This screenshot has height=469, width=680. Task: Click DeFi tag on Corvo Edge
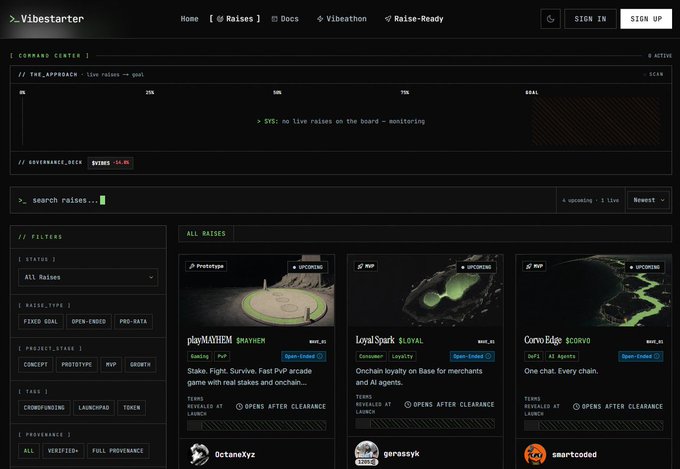(x=533, y=356)
